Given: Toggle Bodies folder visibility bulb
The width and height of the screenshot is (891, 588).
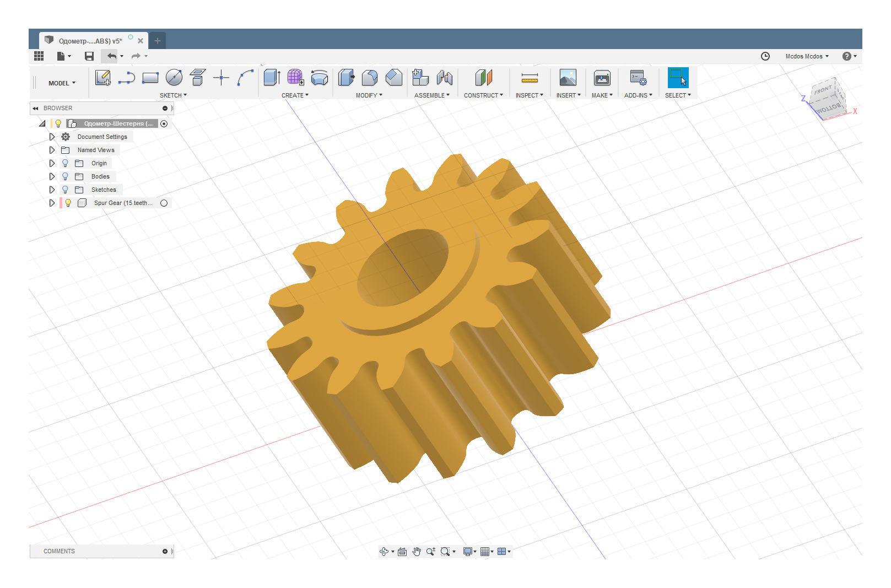Looking at the screenshot, I should coord(65,176).
